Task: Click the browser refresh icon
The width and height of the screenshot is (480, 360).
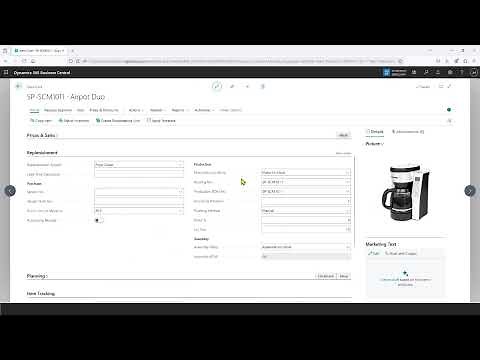Action: [24, 61]
